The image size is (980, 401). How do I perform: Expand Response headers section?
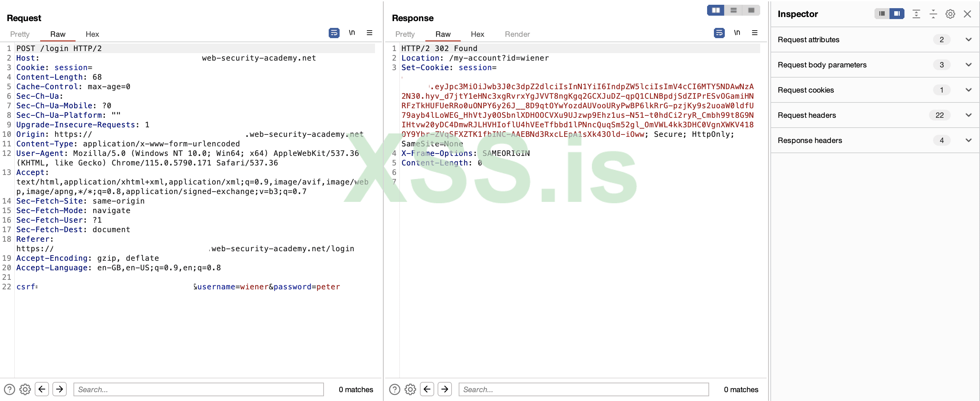968,140
